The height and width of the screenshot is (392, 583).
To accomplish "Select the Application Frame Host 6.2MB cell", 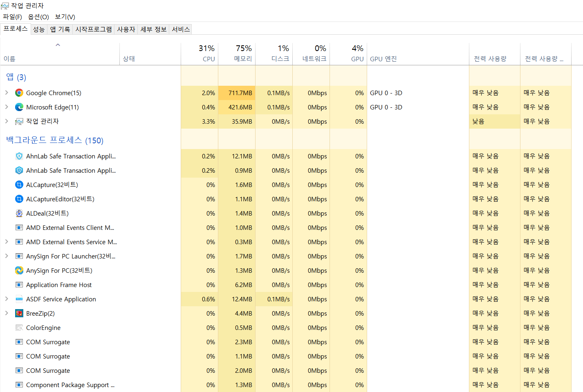I will pos(237,285).
